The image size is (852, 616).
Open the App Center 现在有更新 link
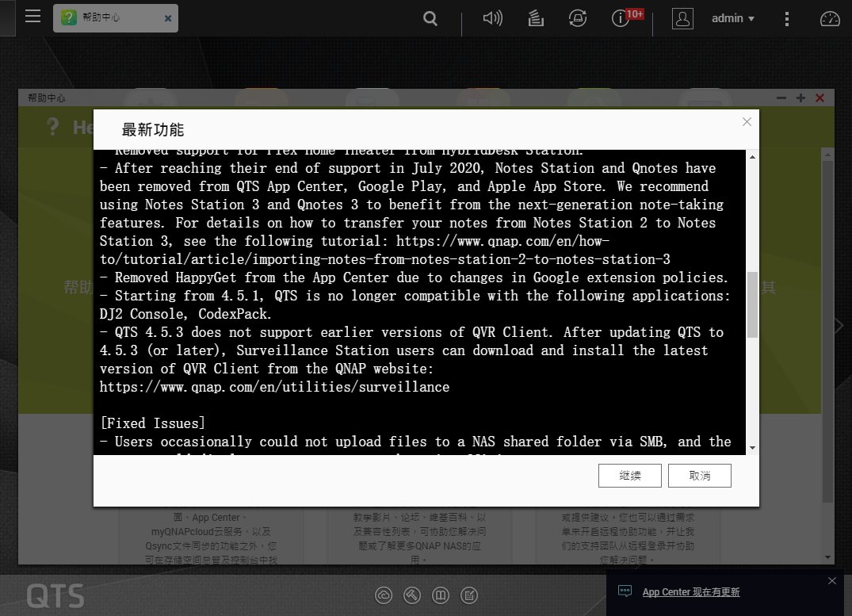(691, 592)
